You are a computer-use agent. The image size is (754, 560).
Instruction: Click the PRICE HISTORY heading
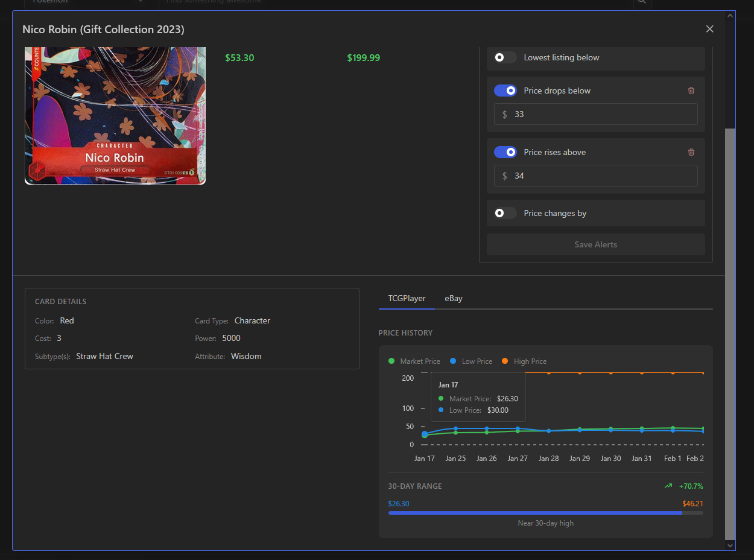coord(405,332)
